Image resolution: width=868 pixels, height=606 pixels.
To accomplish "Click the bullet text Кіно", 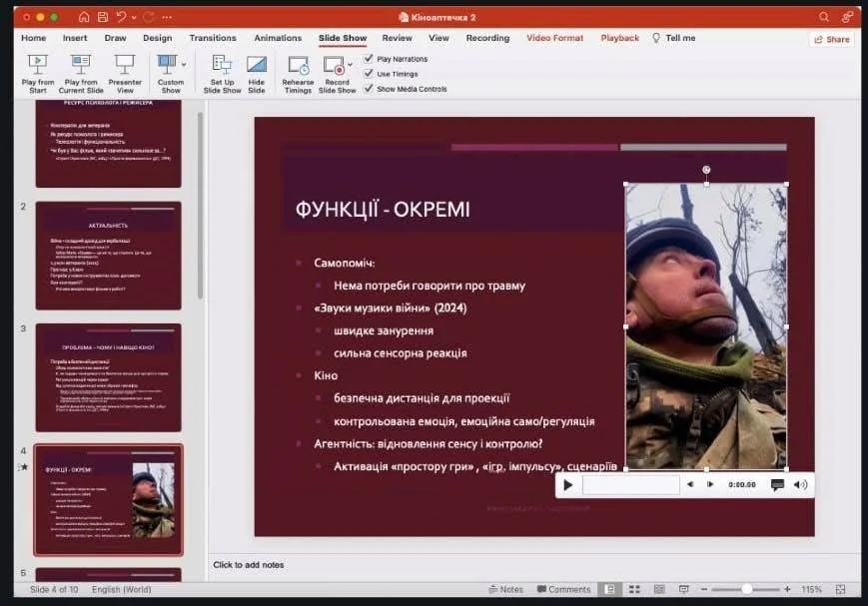I will [326, 375].
